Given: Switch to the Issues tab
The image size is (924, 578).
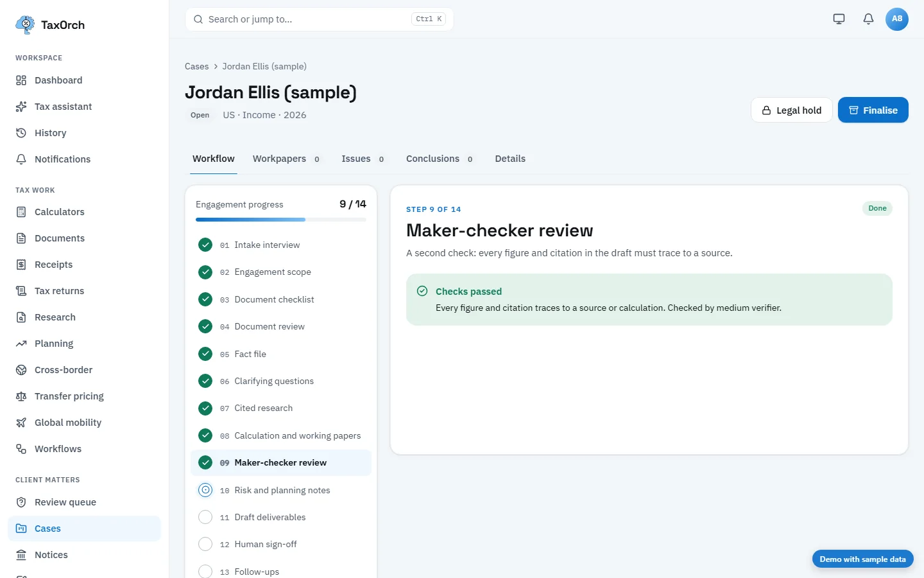Looking at the screenshot, I should point(363,159).
